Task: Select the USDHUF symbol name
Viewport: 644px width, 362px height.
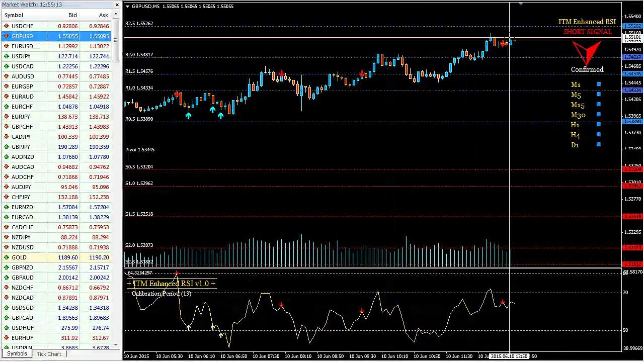Action: tap(22, 328)
